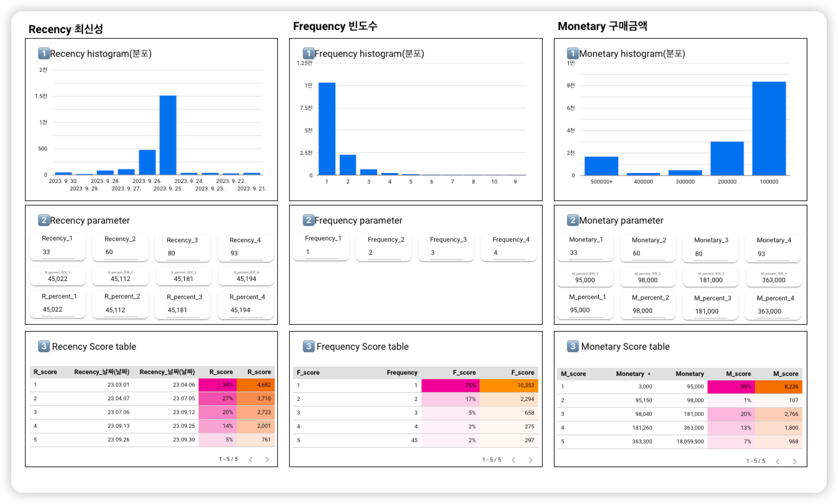Click the tallest bar in Recency histogram
Viewport: 838px width, 504px height.
click(x=168, y=135)
